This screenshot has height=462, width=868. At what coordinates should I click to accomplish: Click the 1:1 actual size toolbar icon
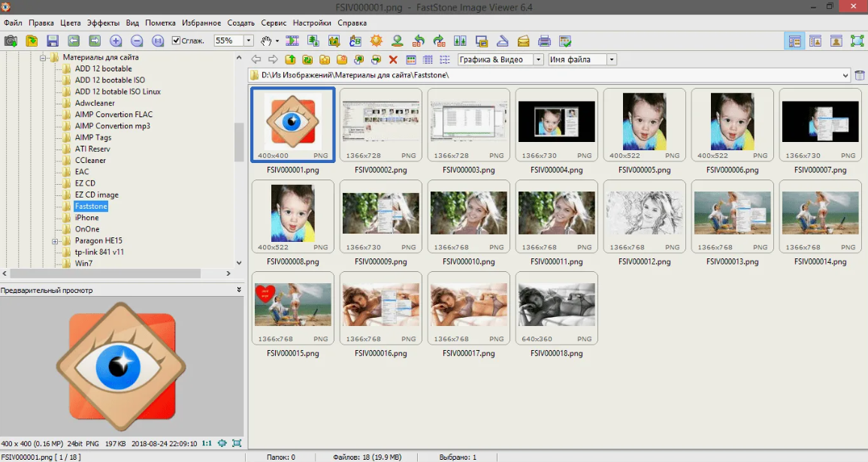coord(158,41)
